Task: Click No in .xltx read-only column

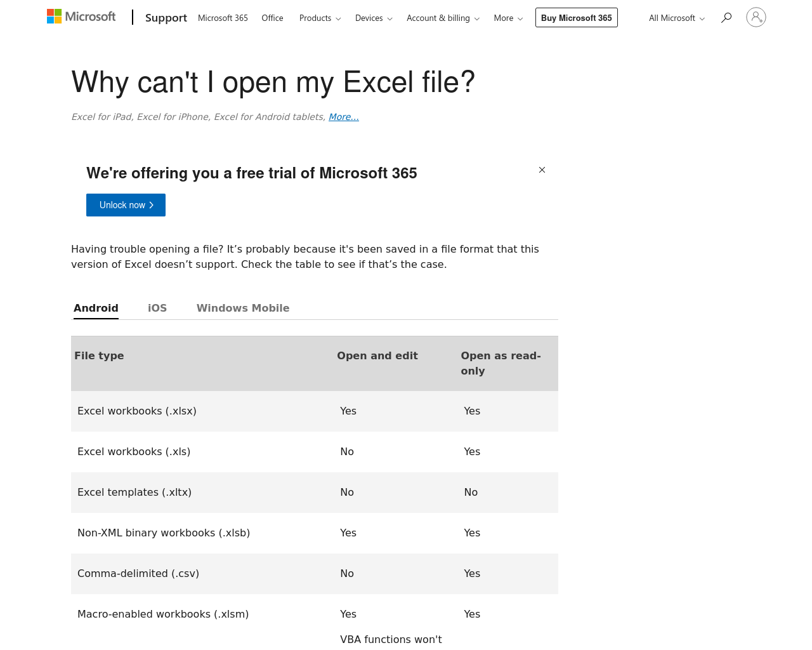Action: (471, 492)
